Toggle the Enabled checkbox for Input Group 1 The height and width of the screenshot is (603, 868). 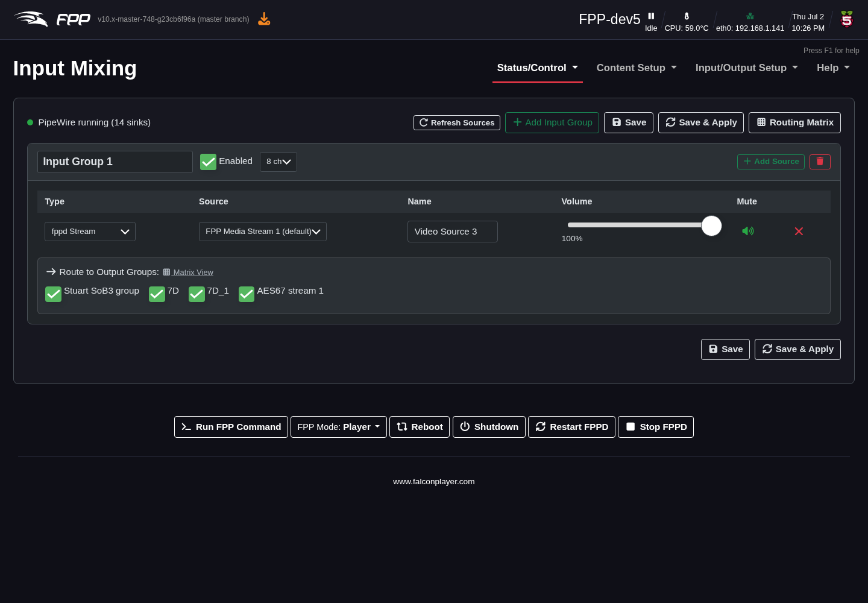pyautogui.click(x=208, y=162)
